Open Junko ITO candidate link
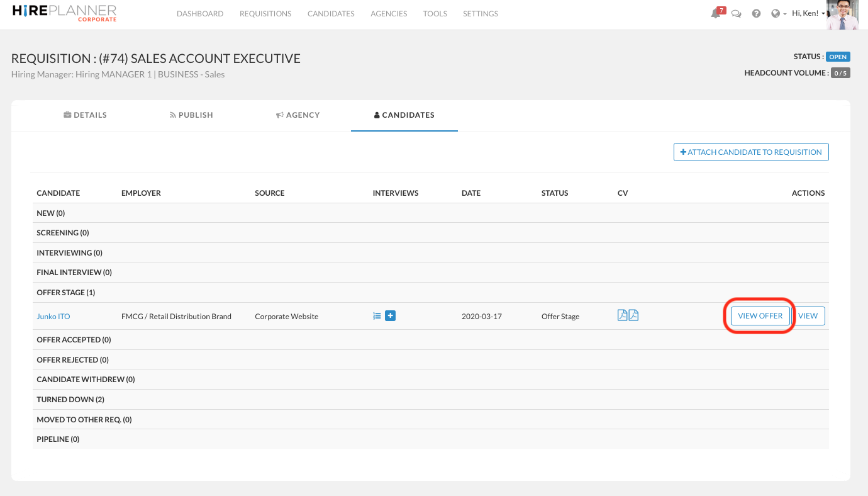The height and width of the screenshot is (496, 868). (53, 317)
